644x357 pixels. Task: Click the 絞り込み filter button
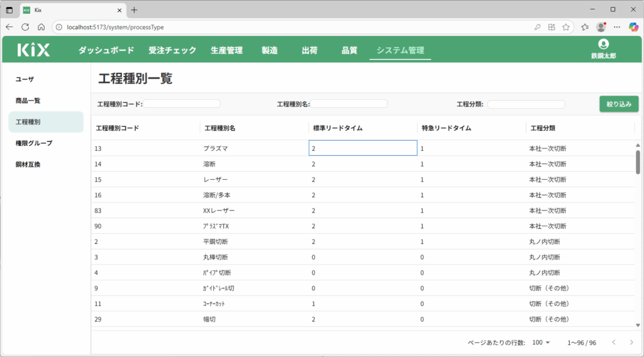pos(619,104)
